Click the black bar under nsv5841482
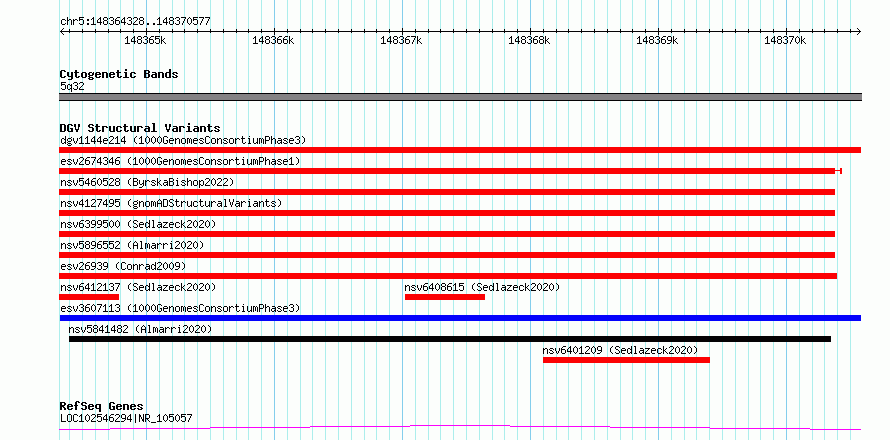The width and height of the screenshot is (890, 440). (450, 339)
